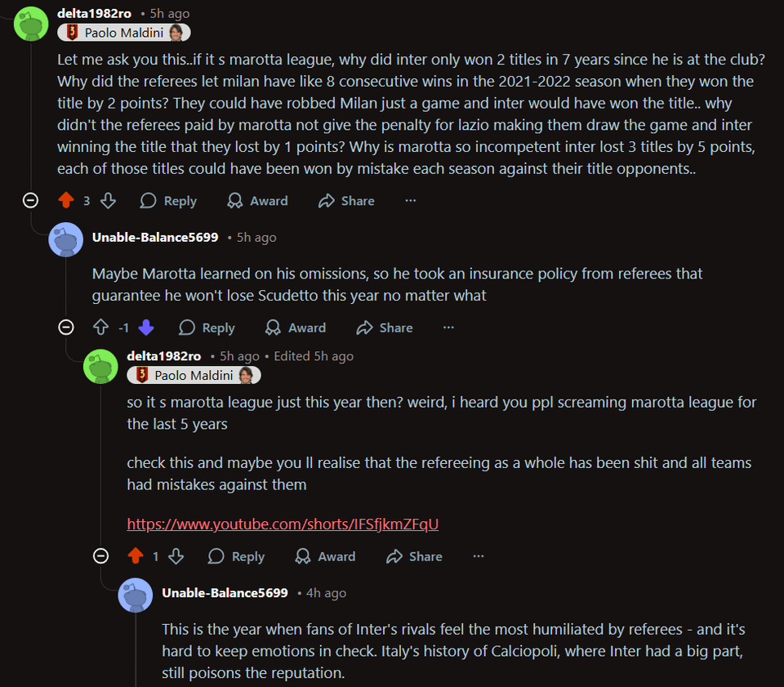Reply to the top delta1982ro comment

pyautogui.click(x=168, y=201)
